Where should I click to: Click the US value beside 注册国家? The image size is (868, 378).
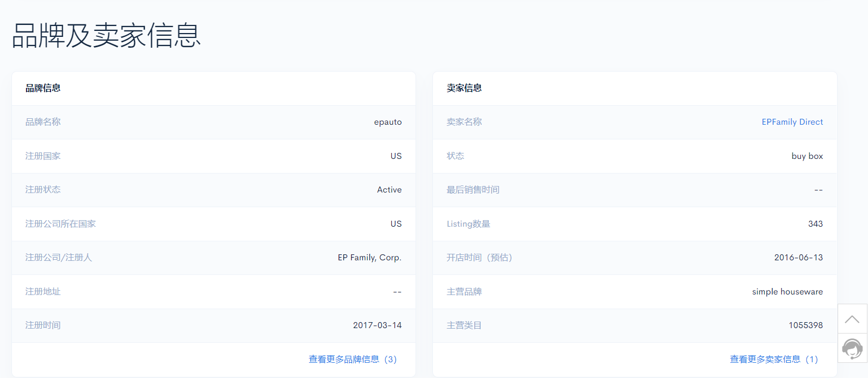click(396, 156)
